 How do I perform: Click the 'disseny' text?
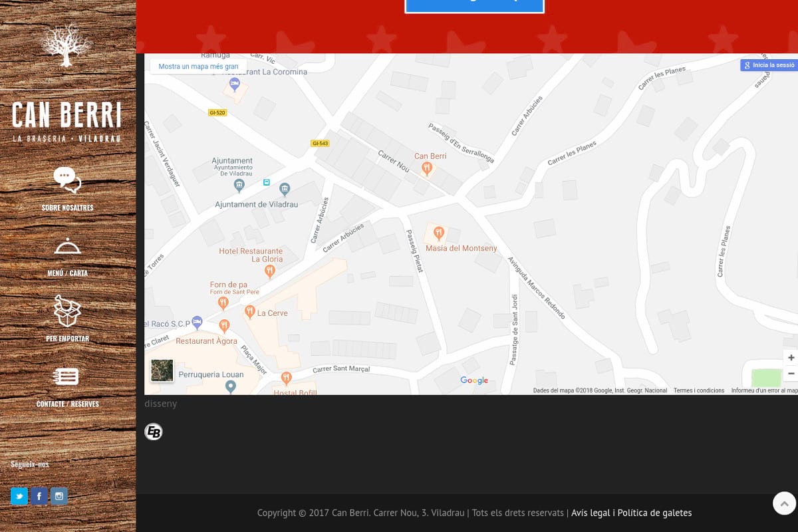[x=160, y=404]
